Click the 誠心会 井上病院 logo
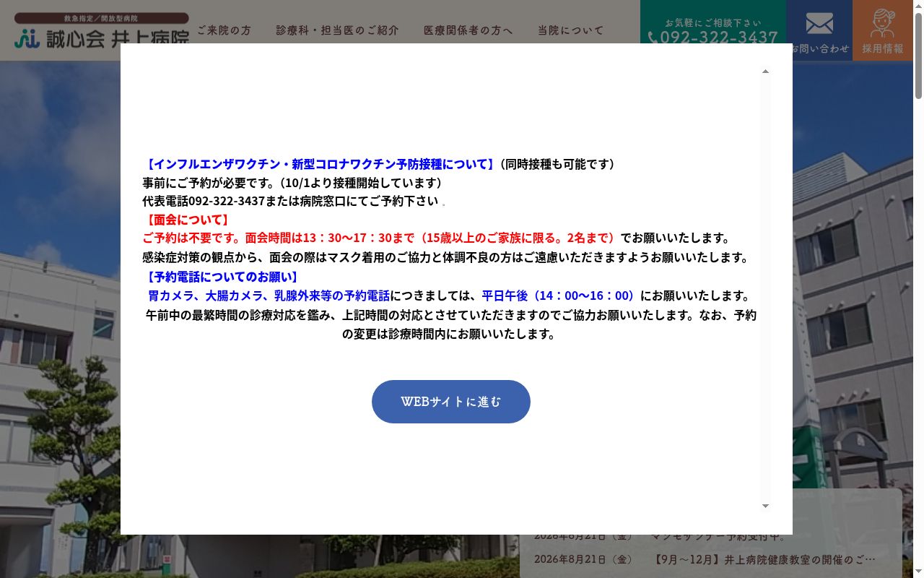924x578 pixels. (102, 30)
